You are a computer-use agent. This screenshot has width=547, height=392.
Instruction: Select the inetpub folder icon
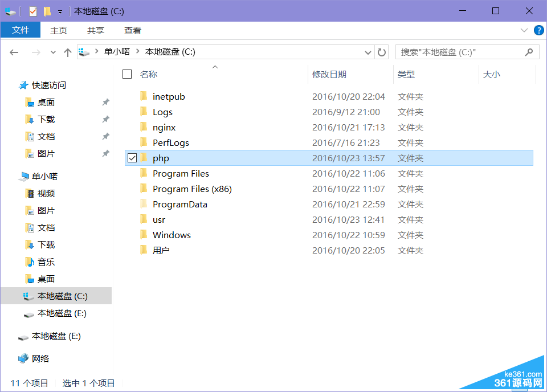[x=144, y=96]
